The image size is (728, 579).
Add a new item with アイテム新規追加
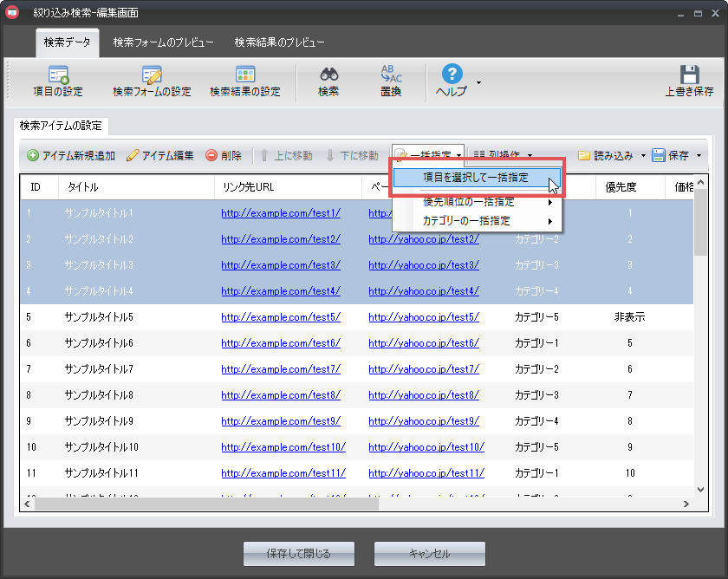[71, 156]
